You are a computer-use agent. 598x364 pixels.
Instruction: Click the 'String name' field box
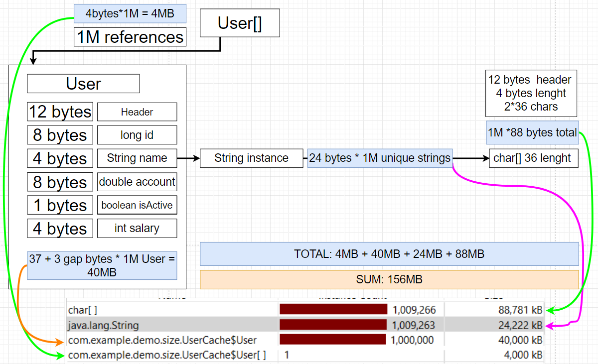[x=137, y=158]
